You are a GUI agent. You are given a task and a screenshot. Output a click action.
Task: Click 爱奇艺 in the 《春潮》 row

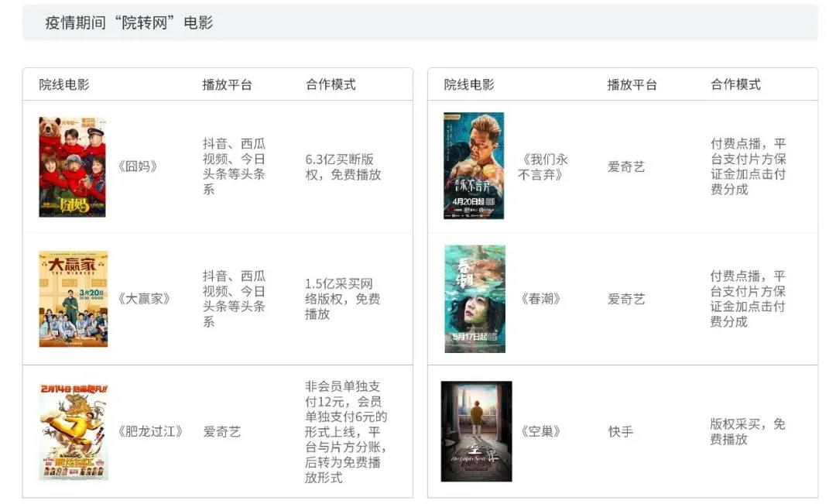626,299
